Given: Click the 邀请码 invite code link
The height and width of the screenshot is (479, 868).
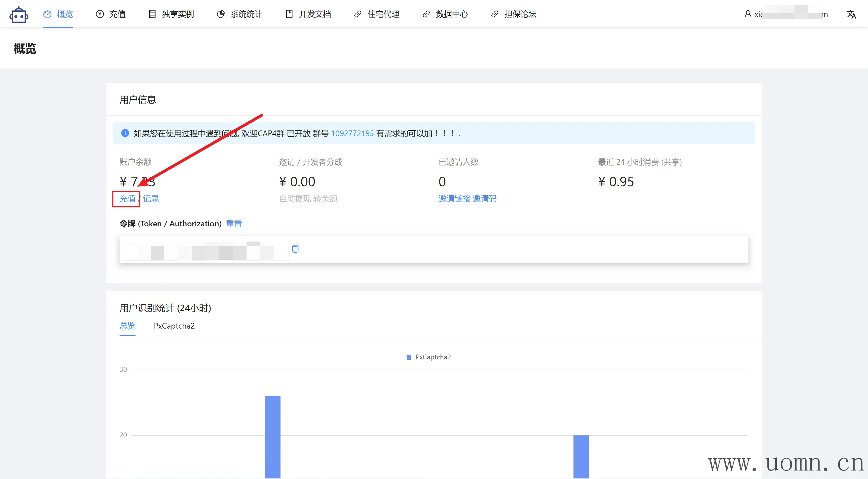Looking at the screenshot, I should coord(484,199).
